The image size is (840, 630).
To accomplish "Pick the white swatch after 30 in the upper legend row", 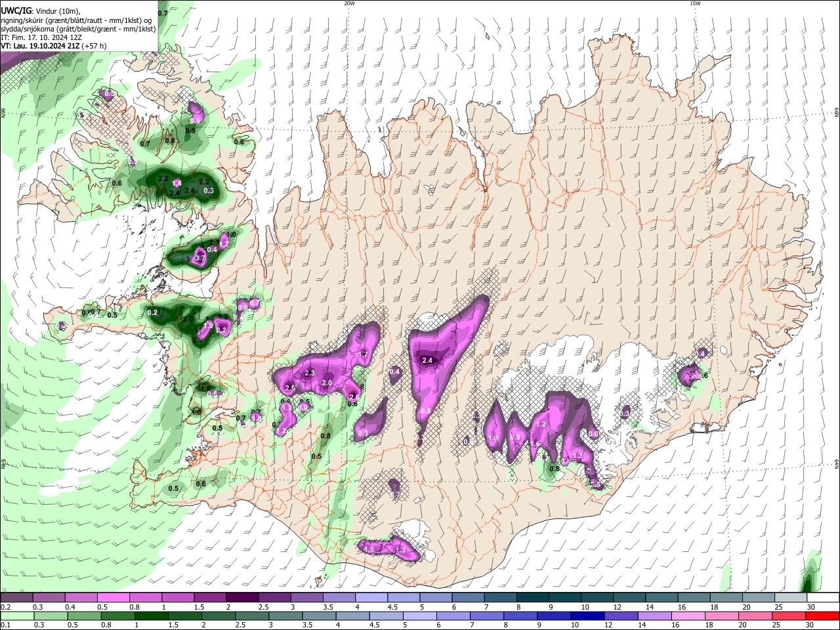I will [822, 598].
